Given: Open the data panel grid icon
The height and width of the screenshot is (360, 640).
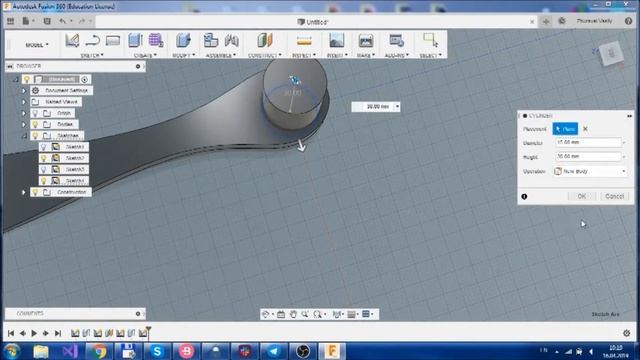Looking at the screenshot, I should click(x=10, y=21).
